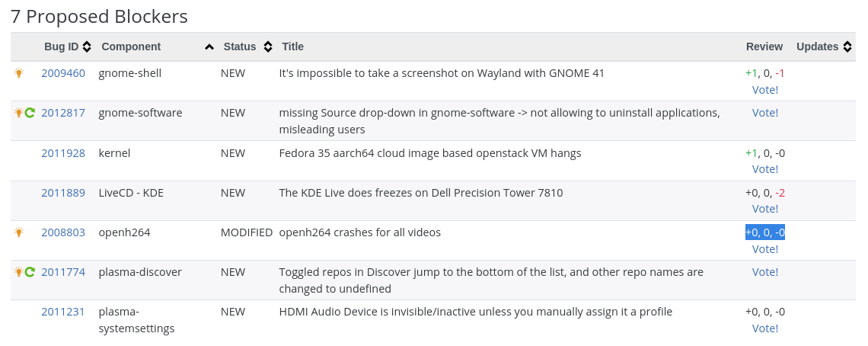This screenshot has height=346, width=868.
Task: Click lightbulb icon beside bug 2012817
Action: 19,113
